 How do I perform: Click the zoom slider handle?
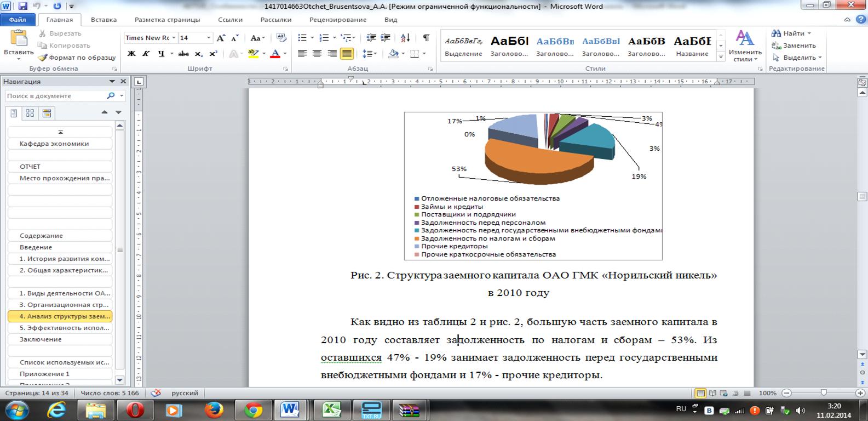point(823,393)
